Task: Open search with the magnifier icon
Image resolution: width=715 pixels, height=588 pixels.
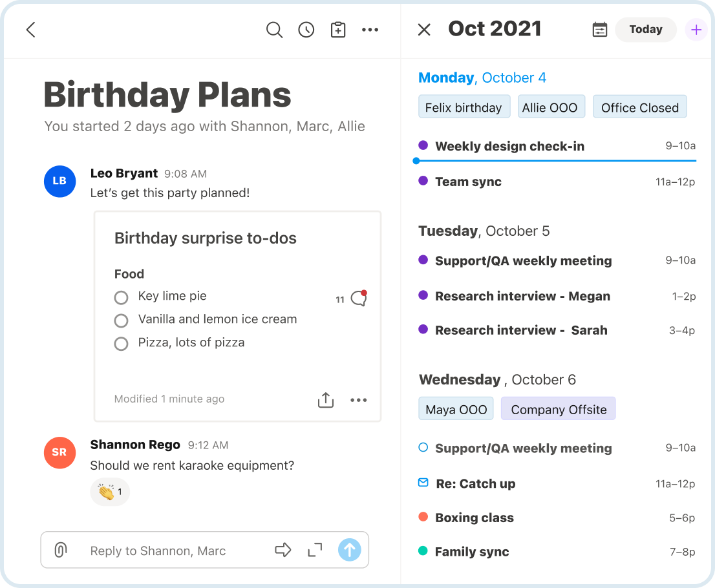Action: 274,30
